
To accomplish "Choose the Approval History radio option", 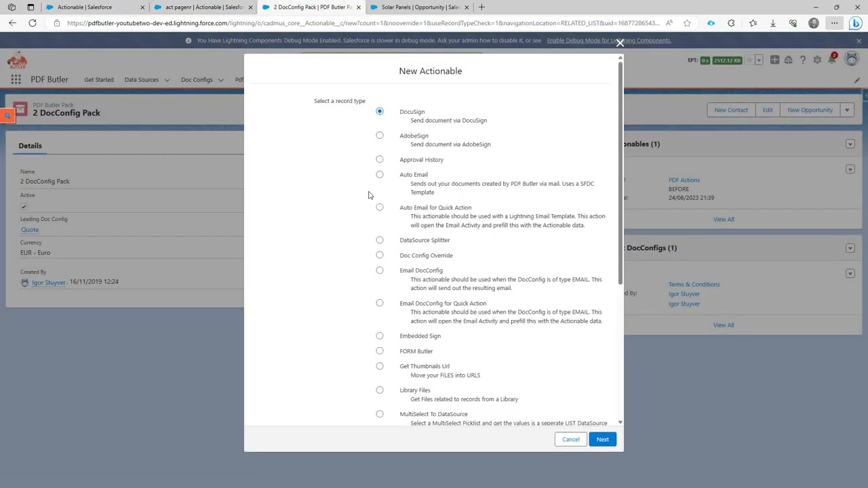I will [x=380, y=159].
